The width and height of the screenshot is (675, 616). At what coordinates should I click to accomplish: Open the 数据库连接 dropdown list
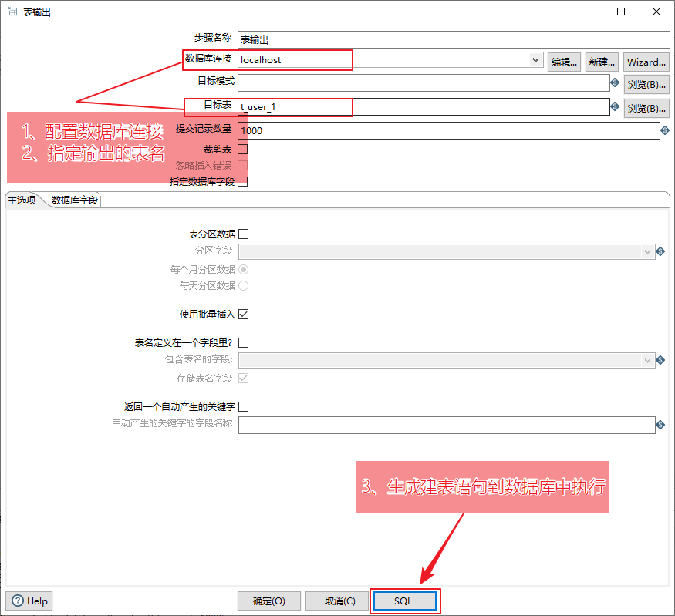click(x=535, y=60)
